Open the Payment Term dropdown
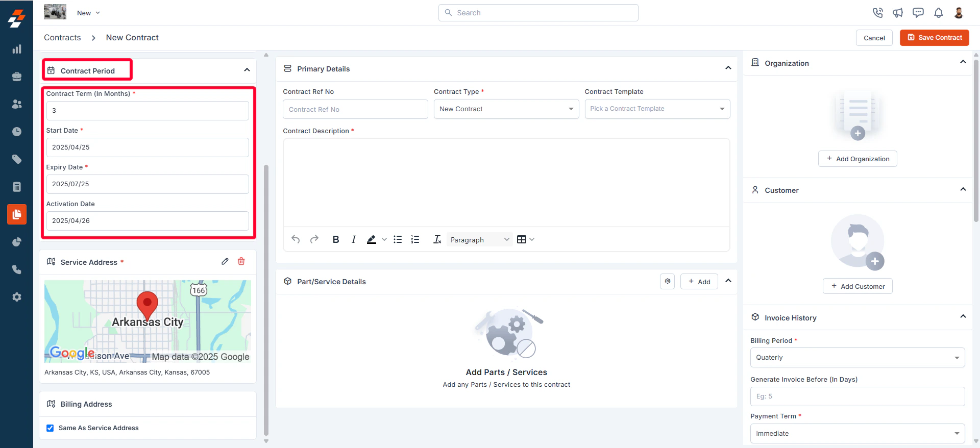Image resolution: width=980 pixels, height=448 pixels. click(857, 433)
